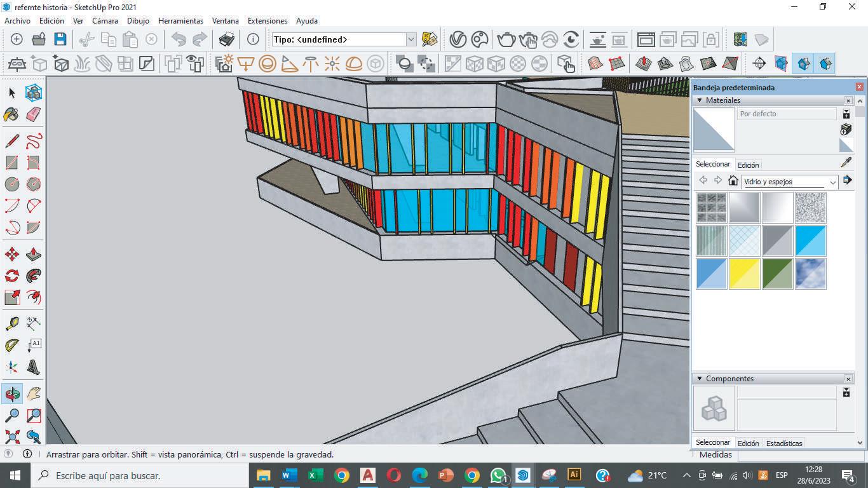Click the Save floppy disk icon
Viewport: 868px width, 488px height.
(x=60, y=39)
